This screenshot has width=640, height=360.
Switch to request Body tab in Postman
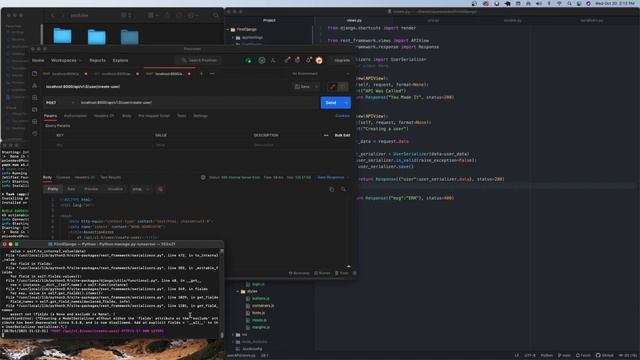click(127, 116)
